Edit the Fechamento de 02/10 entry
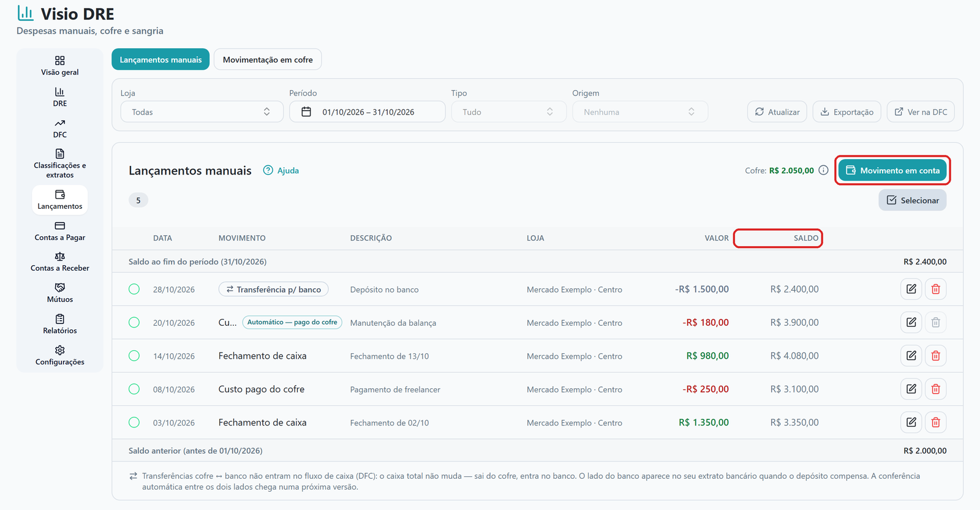 (911, 422)
